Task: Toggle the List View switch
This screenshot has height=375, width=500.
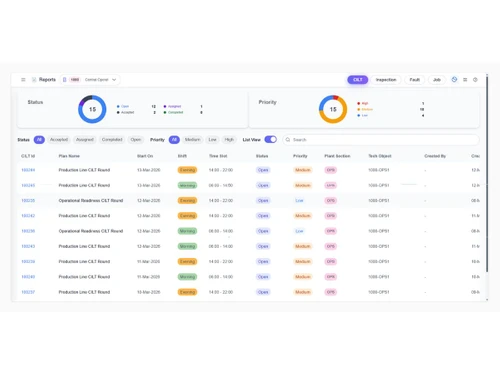Action: [271, 139]
